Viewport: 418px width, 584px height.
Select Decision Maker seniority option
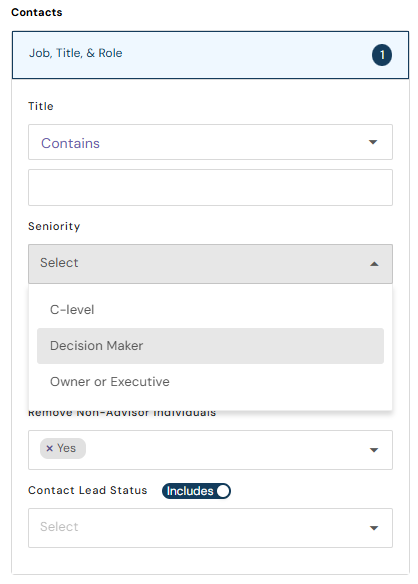(210, 346)
